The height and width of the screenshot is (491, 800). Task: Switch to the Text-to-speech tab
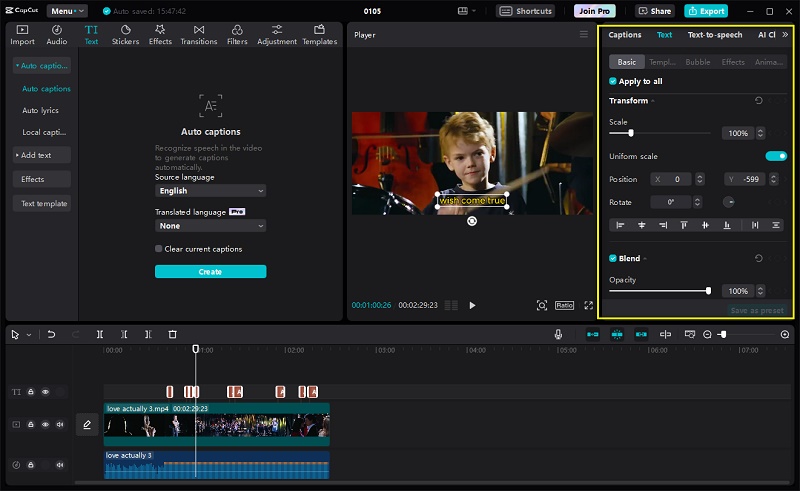click(x=715, y=35)
